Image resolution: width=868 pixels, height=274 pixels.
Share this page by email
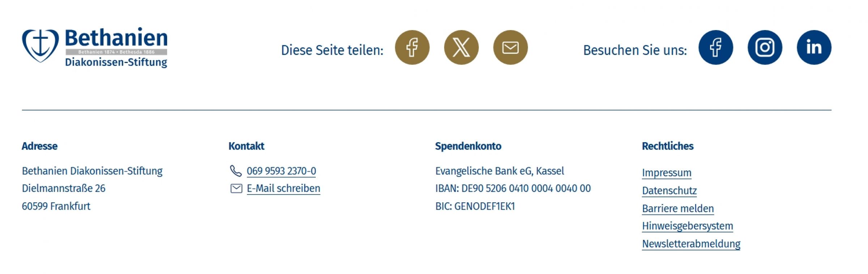(510, 47)
